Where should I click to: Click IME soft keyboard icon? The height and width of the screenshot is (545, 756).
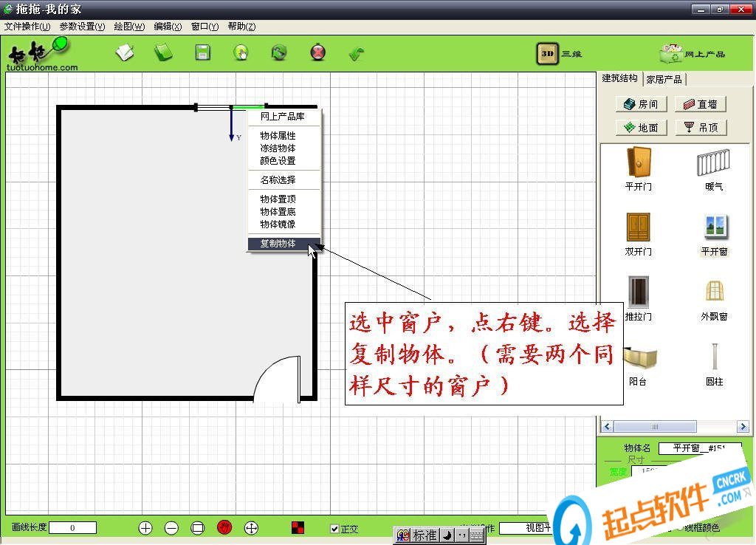[477, 535]
